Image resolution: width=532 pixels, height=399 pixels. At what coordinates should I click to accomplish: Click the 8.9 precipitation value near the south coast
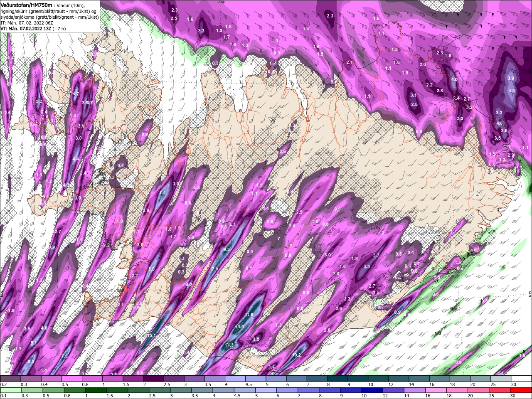tap(397, 313)
